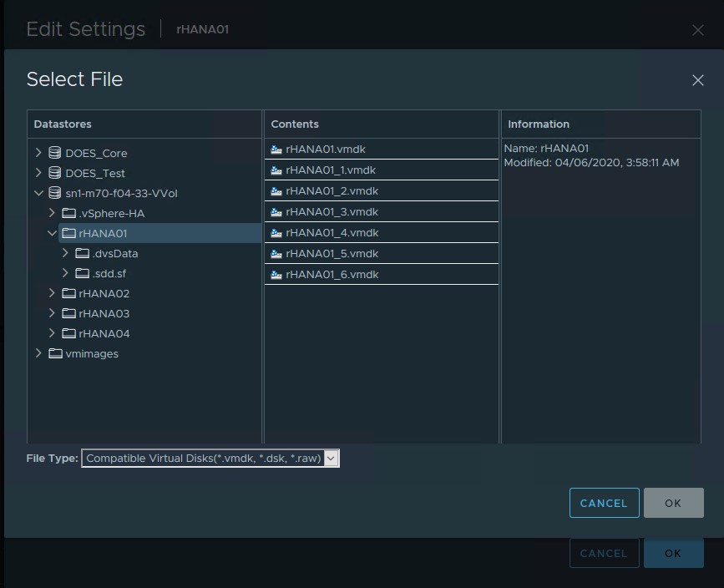The image size is (724, 588).
Task: Select the rHANA03 tree label
Action: [x=104, y=314]
